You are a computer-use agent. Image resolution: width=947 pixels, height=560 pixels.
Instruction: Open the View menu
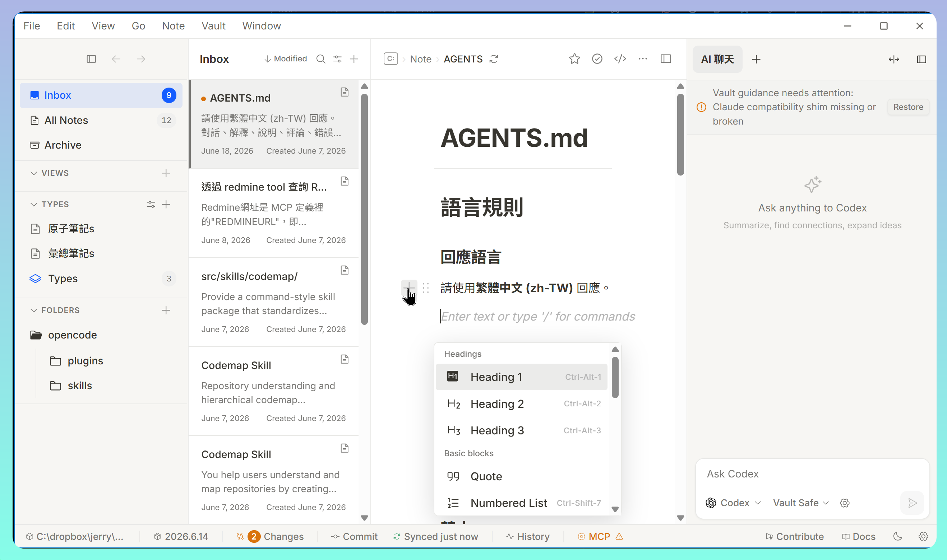(103, 25)
